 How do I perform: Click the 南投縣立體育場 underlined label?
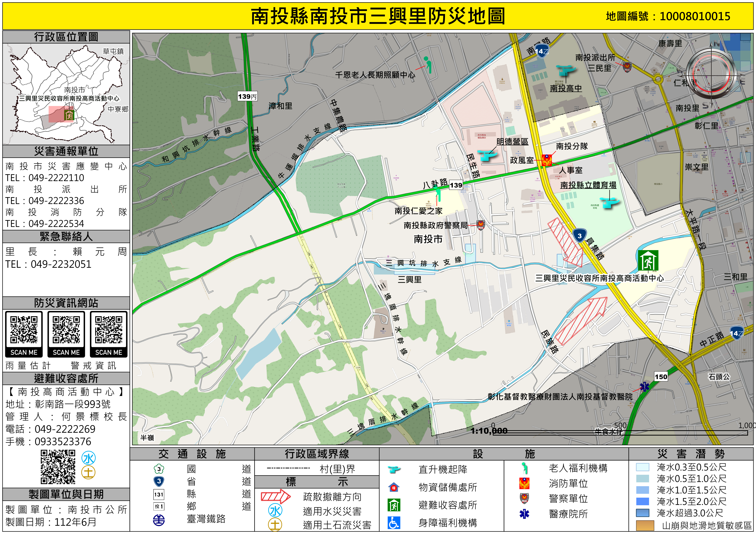point(588,185)
